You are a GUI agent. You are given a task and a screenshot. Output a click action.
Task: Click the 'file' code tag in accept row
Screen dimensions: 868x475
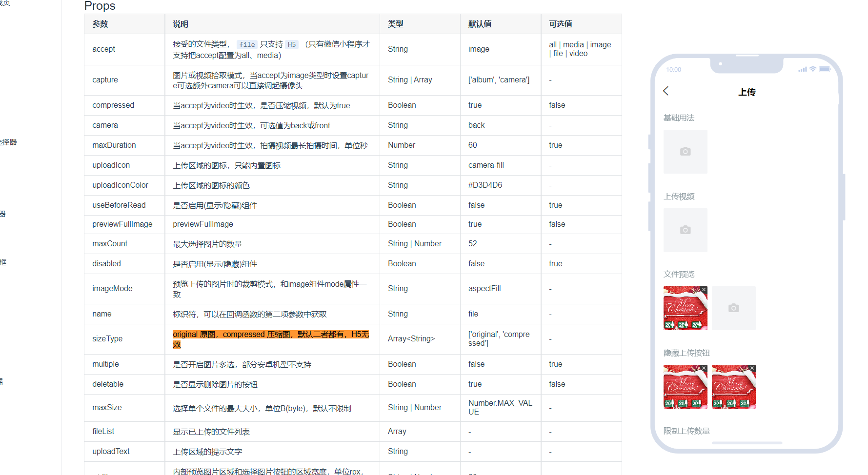pyautogui.click(x=247, y=44)
